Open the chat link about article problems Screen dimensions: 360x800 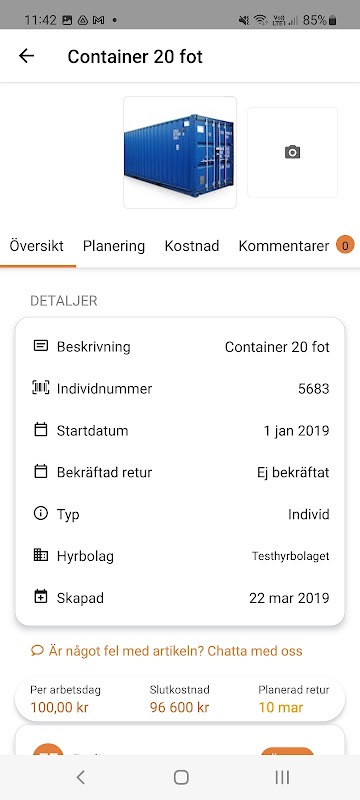pyautogui.click(x=167, y=651)
